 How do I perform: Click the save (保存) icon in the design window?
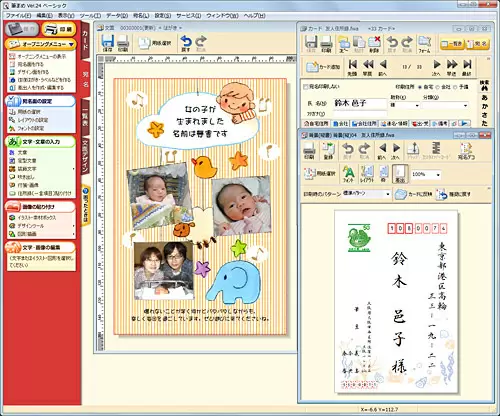tap(108, 43)
